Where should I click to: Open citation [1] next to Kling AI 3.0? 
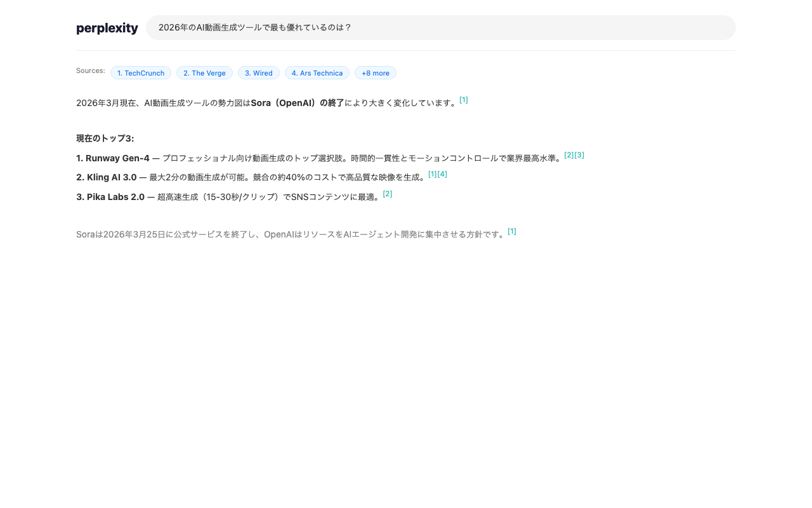[x=432, y=173]
